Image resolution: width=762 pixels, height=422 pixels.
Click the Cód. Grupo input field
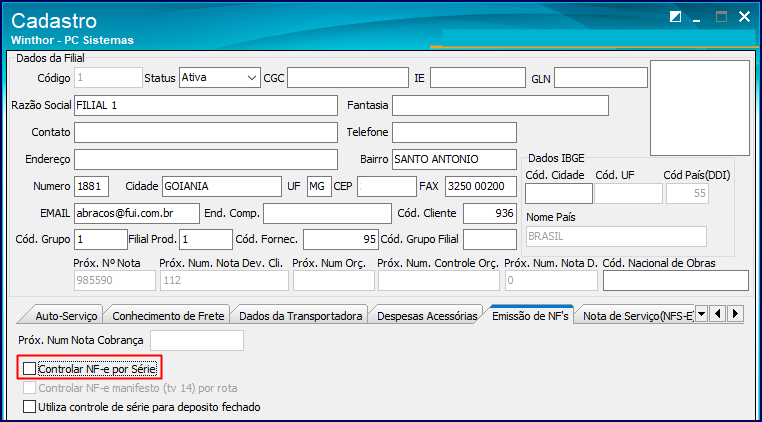101,240
